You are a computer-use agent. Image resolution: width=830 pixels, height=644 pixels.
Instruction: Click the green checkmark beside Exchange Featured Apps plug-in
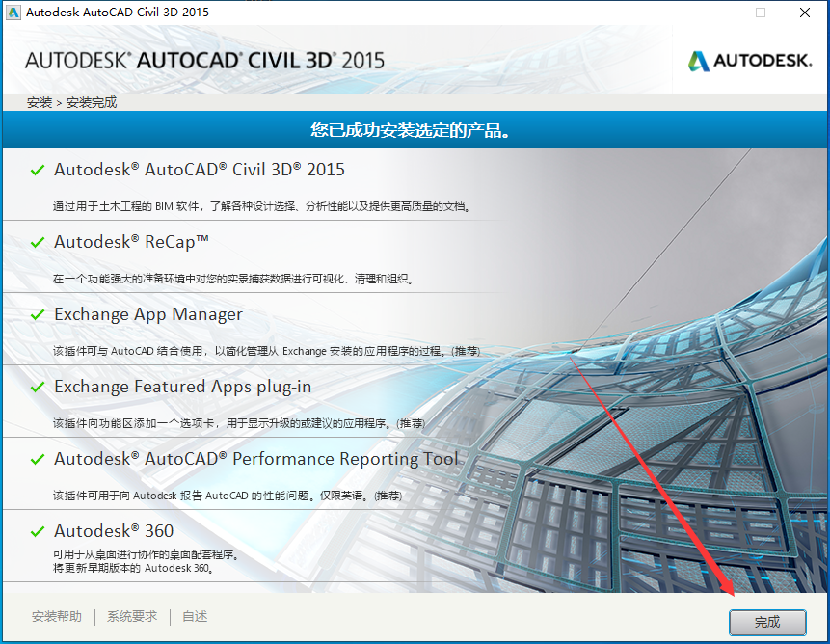[38, 388]
